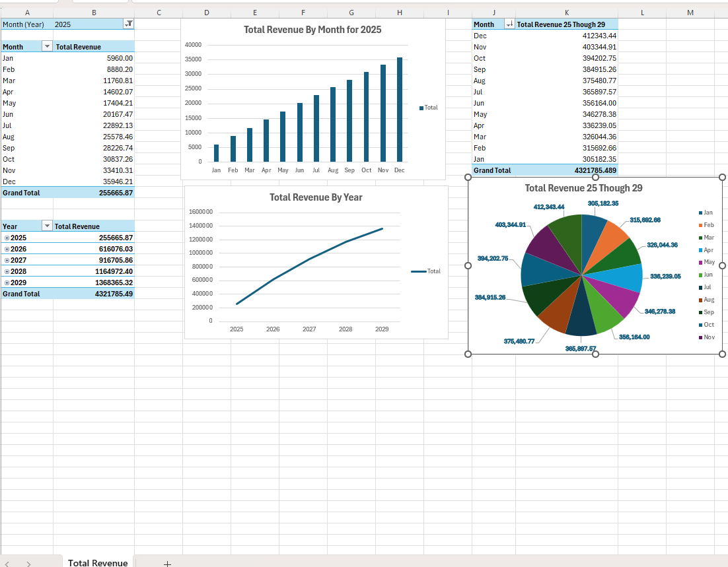Viewport: 728px width, 567px height.
Task: Select the 412,343.44 pie data label
Action: tap(549, 207)
